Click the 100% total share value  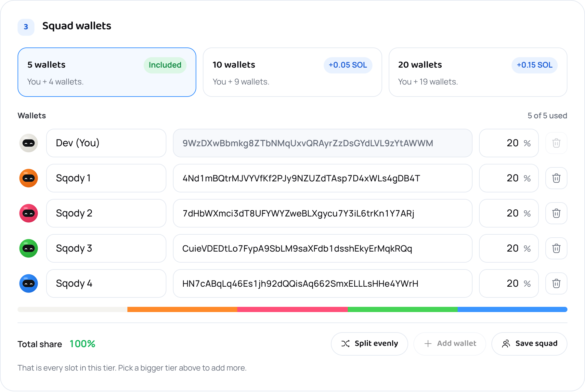83,344
